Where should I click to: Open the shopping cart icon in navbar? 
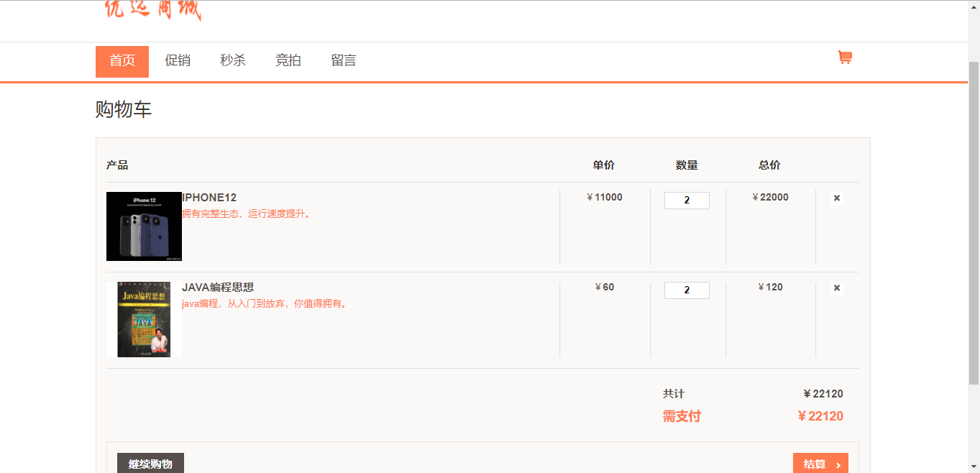click(845, 57)
